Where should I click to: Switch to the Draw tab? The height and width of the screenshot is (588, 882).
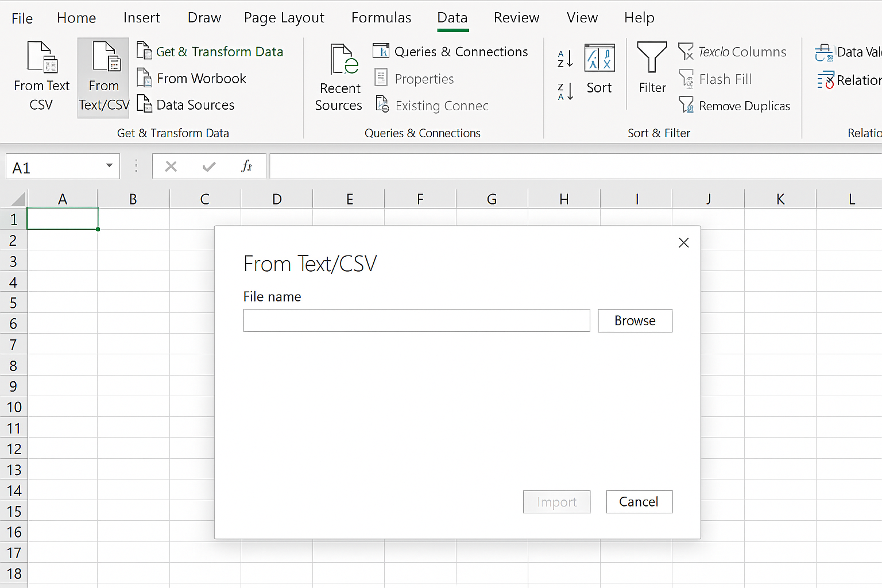pyautogui.click(x=204, y=18)
